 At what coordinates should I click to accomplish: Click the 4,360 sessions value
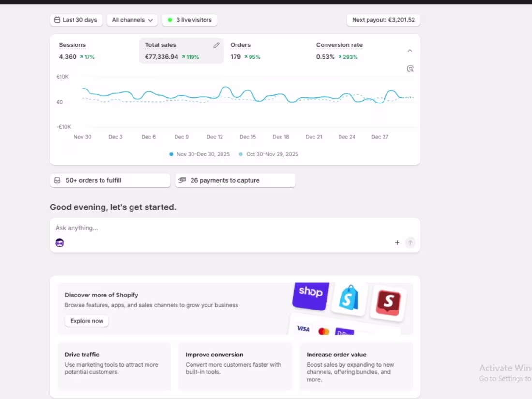tap(68, 57)
